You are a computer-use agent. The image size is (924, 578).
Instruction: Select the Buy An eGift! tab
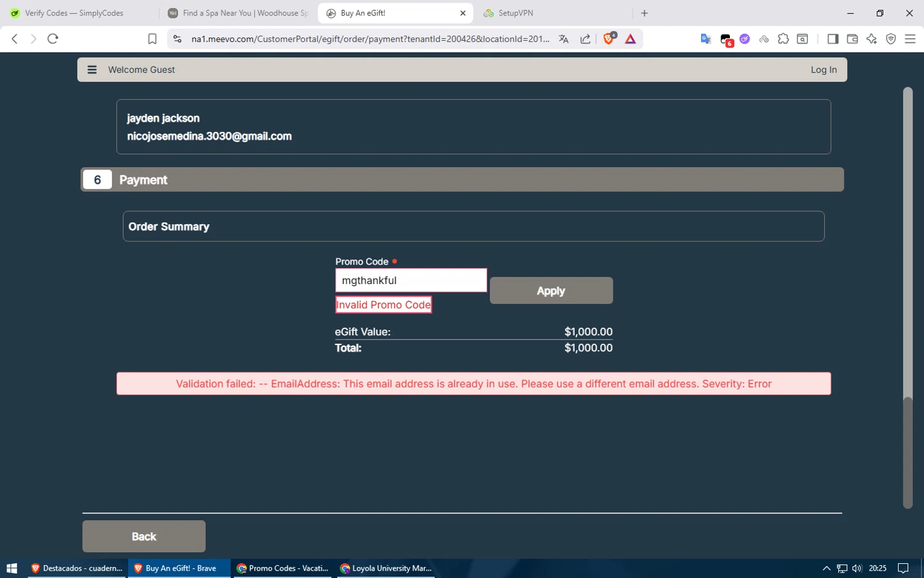394,13
